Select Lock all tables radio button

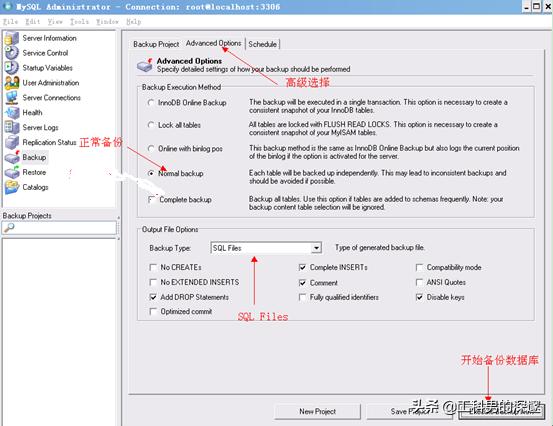[x=151, y=125]
